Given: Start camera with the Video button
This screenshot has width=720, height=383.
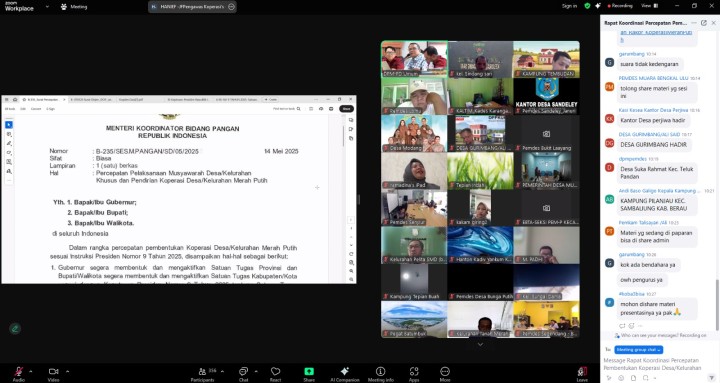Looking at the screenshot, I should [x=53, y=373].
